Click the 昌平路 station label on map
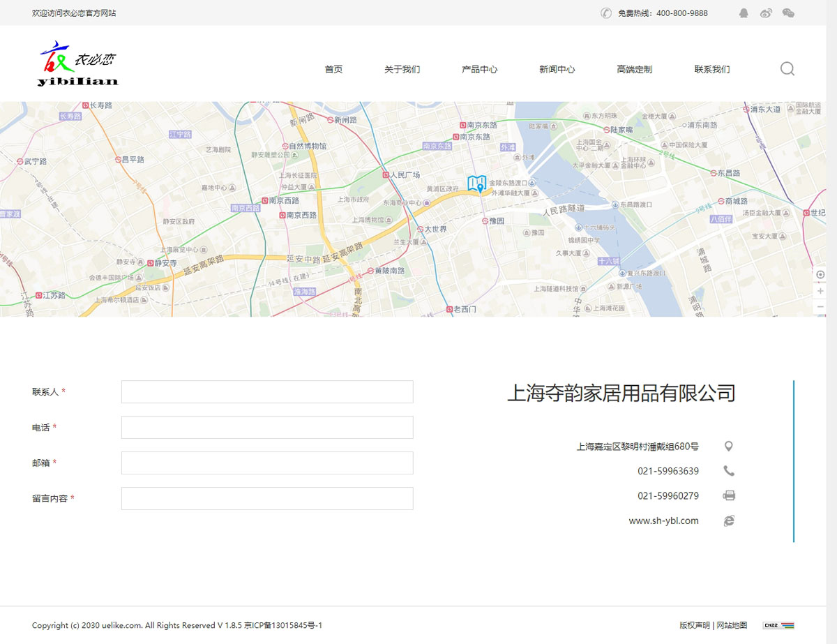Image resolution: width=837 pixels, height=644 pixels. click(x=133, y=160)
